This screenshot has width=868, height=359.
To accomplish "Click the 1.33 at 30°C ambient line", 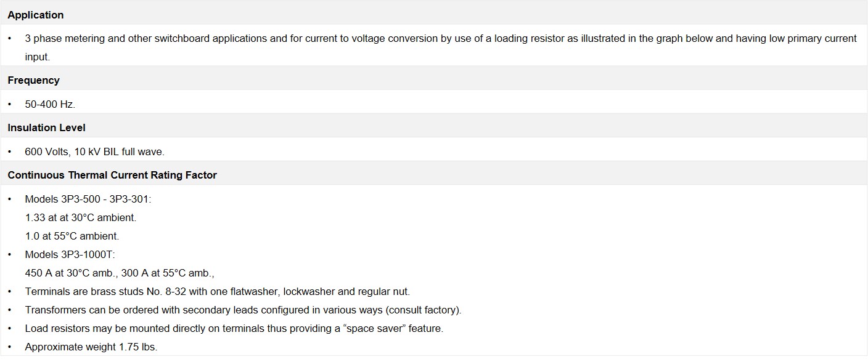I will point(81,217).
